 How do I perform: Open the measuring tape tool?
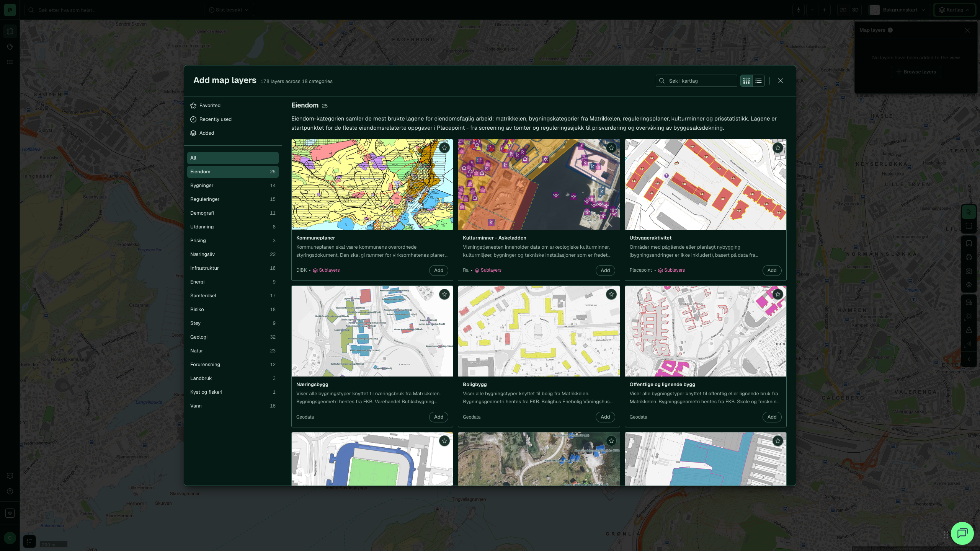click(x=969, y=302)
